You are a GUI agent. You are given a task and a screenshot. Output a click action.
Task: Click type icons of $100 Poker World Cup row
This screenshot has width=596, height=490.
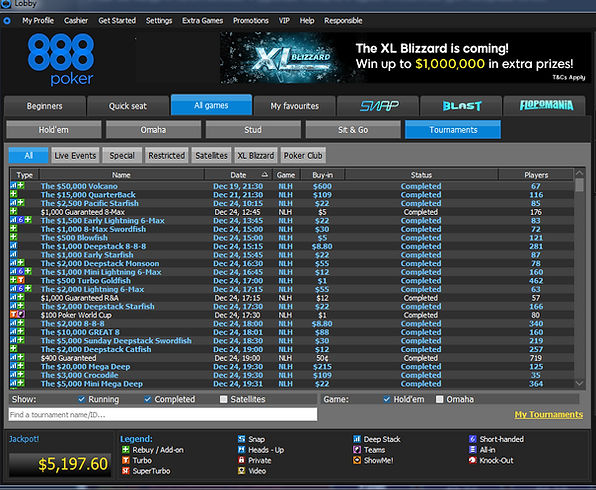point(17,314)
